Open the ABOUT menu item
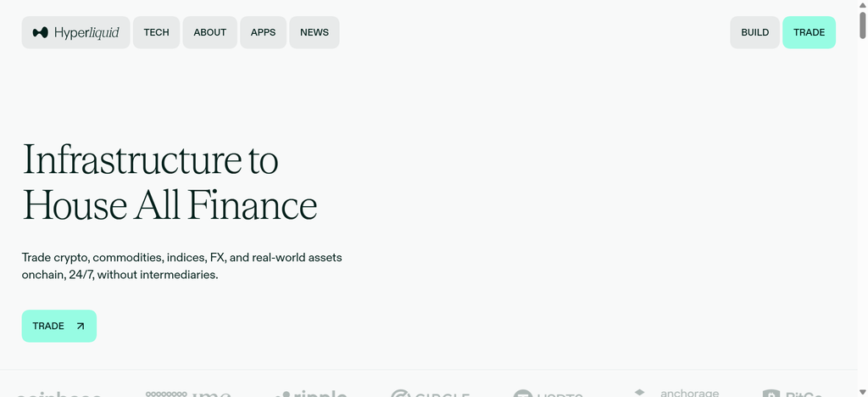868x397 pixels. click(x=210, y=32)
